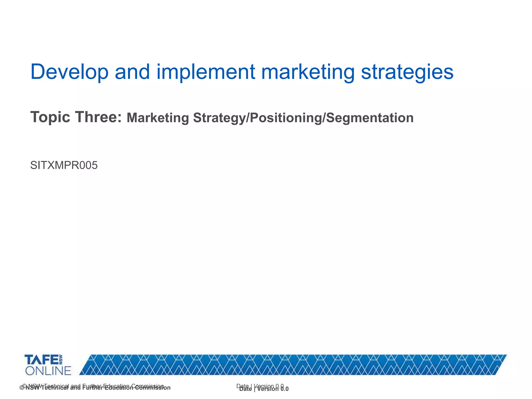
Task: Click the Topic Three heading label
Action: (x=76, y=117)
